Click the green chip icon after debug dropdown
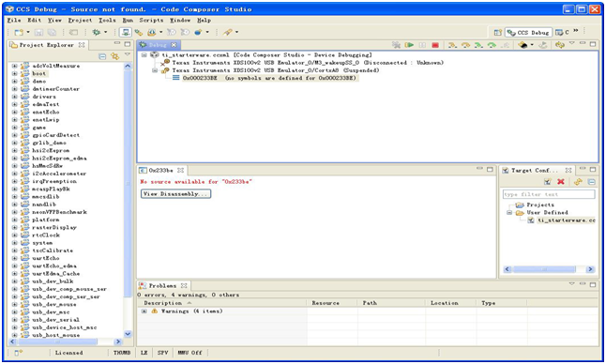The height and width of the screenshot is (364, 606). 138,33
